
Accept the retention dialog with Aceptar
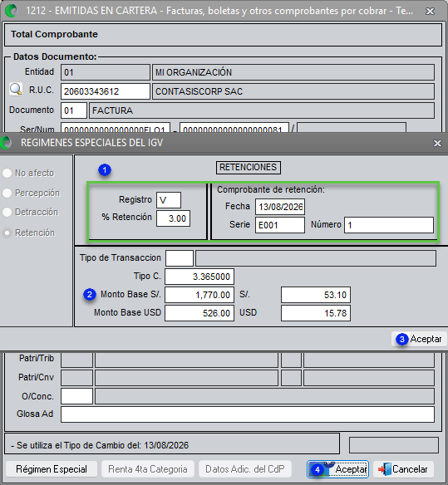click(419, 339)
